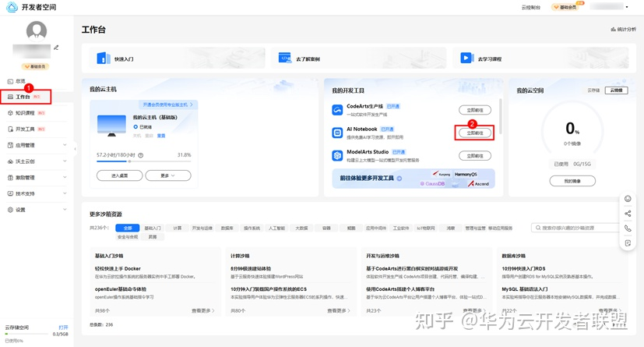Image resolution: width=644 pixels, height=347 pixels.
Task: Select the 人工智能 sandbox filter
Action: 276,228
